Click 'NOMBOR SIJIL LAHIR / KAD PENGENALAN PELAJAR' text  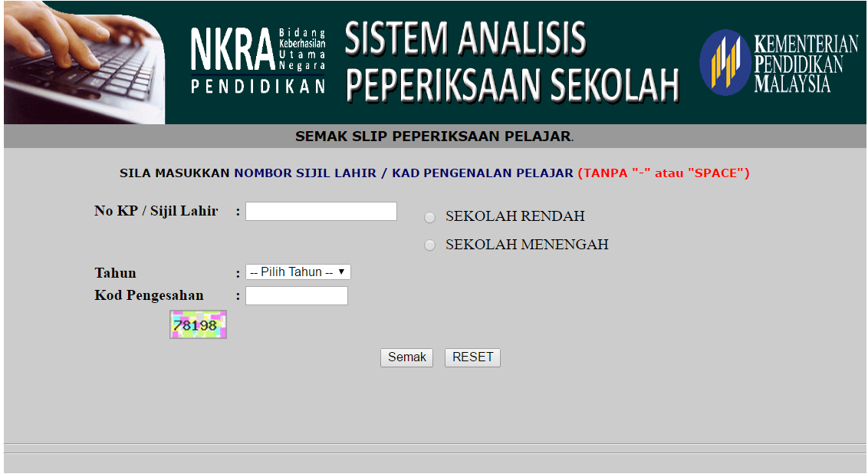point(403,173)
